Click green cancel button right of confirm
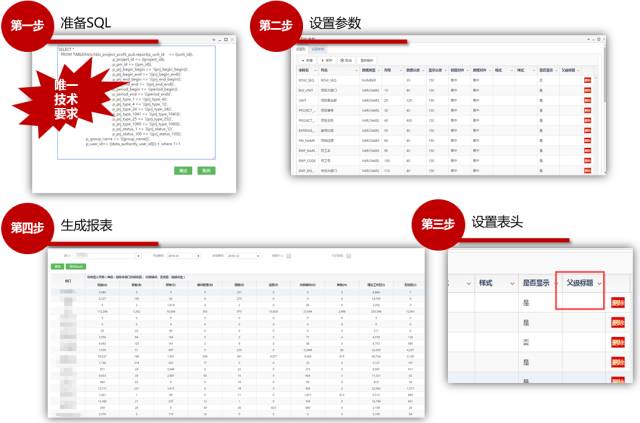Viewport: 640px width, 423px height. coord(205,171)
